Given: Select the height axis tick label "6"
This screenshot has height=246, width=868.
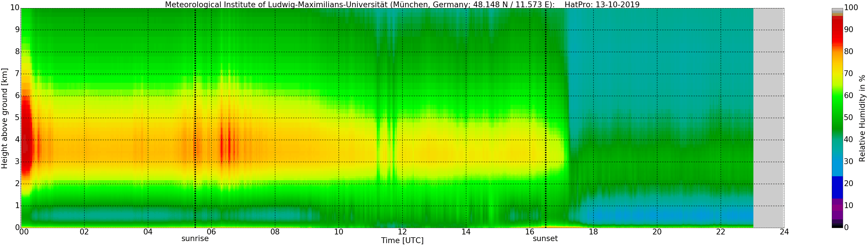Looking at the screenshot, I should click(18, 96).
